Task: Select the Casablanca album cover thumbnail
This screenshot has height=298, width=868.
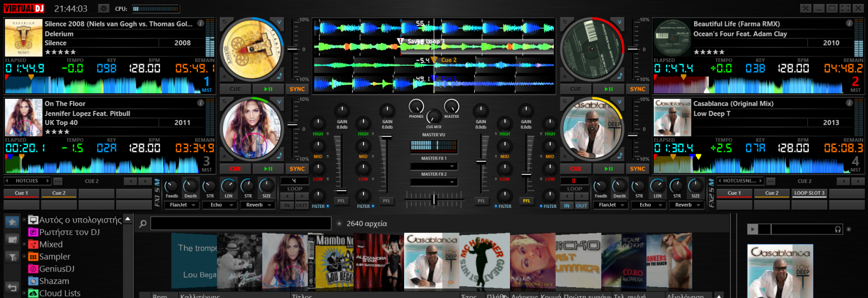Action: [432, 261]
